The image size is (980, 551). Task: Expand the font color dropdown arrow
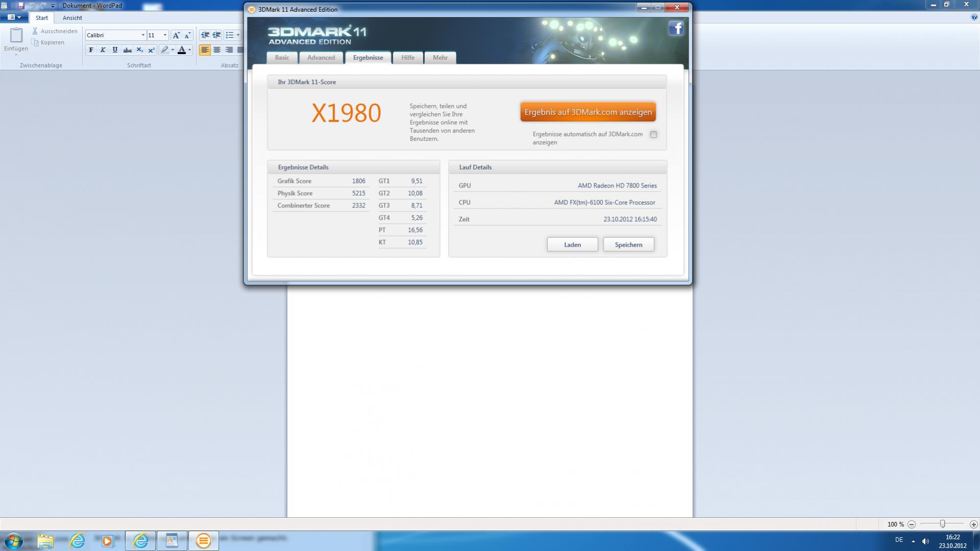(190, 50)
